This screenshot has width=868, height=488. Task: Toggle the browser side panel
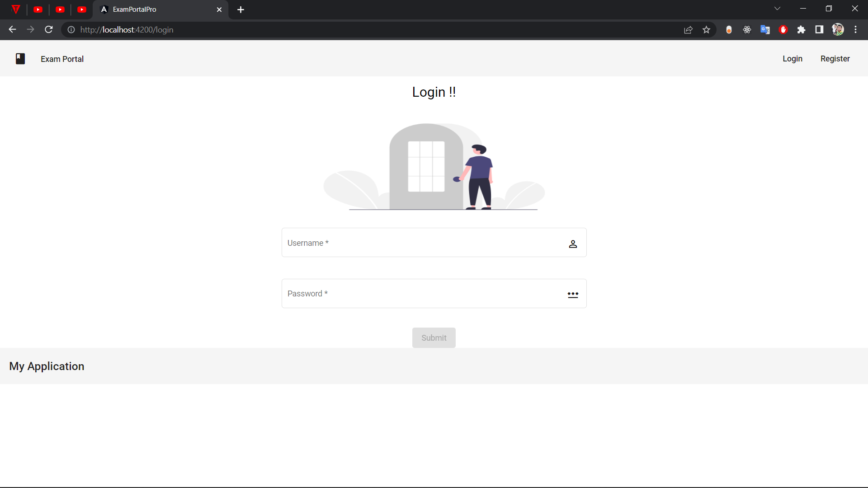[819, 30]
